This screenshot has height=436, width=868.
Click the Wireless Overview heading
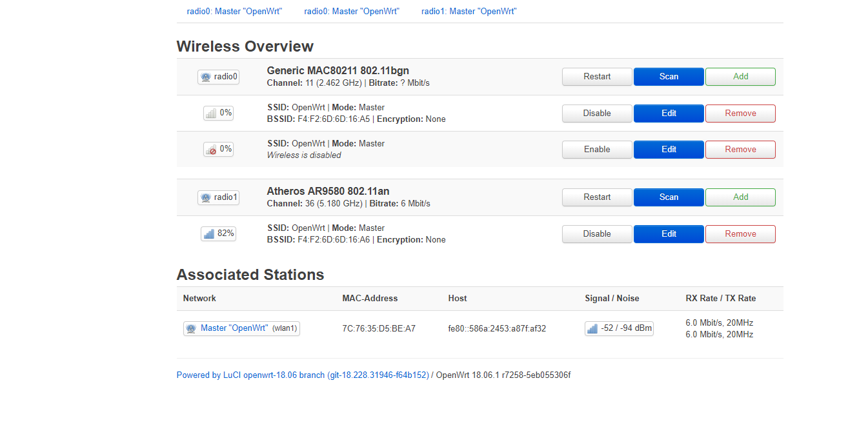(x=245, y=46)
